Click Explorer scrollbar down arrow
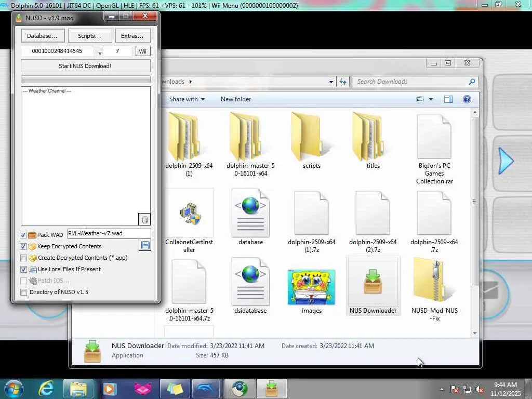 (x=475, y=333)
